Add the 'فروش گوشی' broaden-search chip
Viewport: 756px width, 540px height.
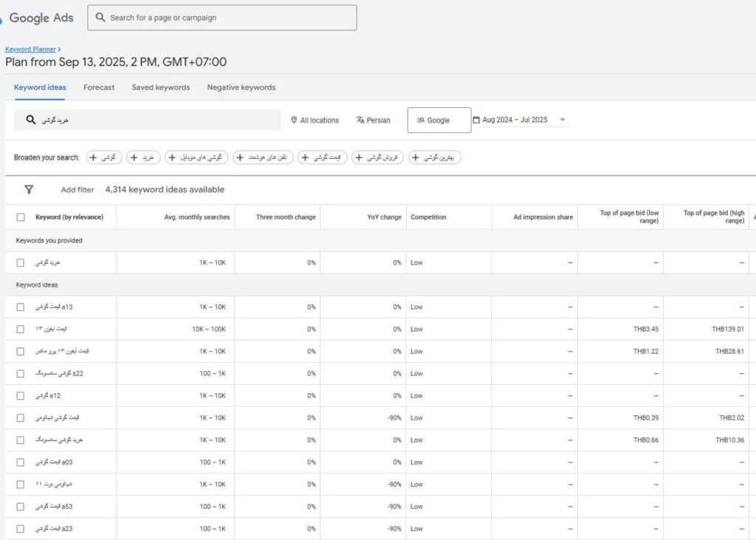pyautogui.click(x=377, y=157)
